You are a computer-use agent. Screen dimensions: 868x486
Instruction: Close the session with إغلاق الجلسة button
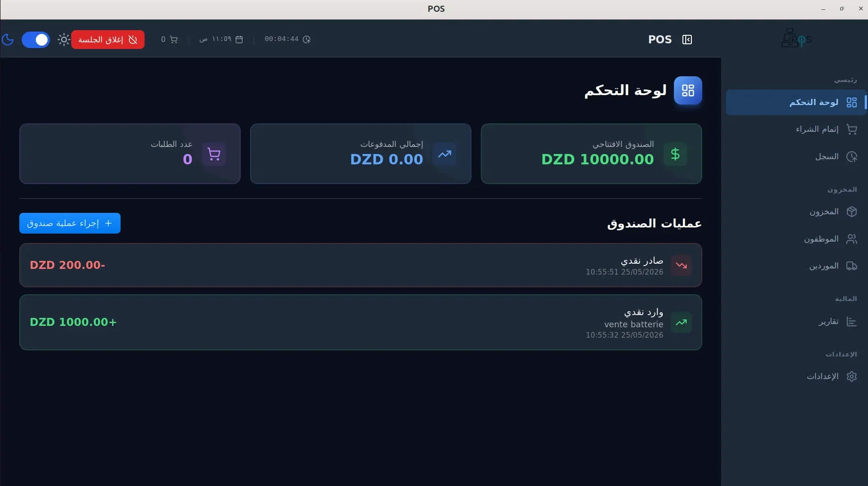tap(108, 40)
